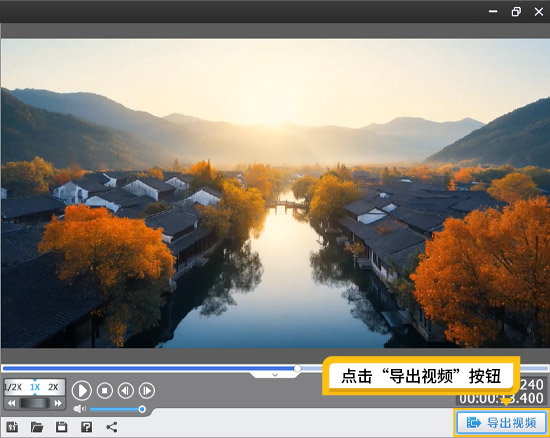Expand the chevron below the timeline
The width and height of the screenshot is (550, 438).
(x=275, y=375)
